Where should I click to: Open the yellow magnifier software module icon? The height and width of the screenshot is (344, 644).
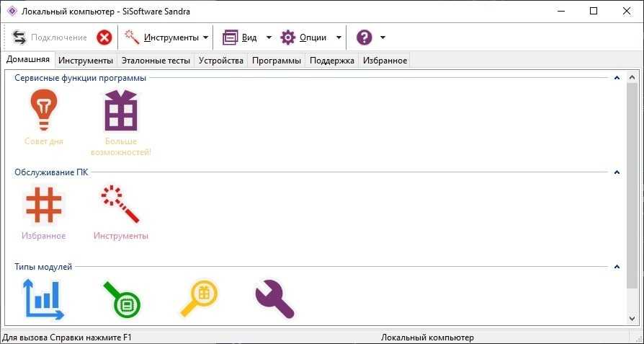pos(199,299)
